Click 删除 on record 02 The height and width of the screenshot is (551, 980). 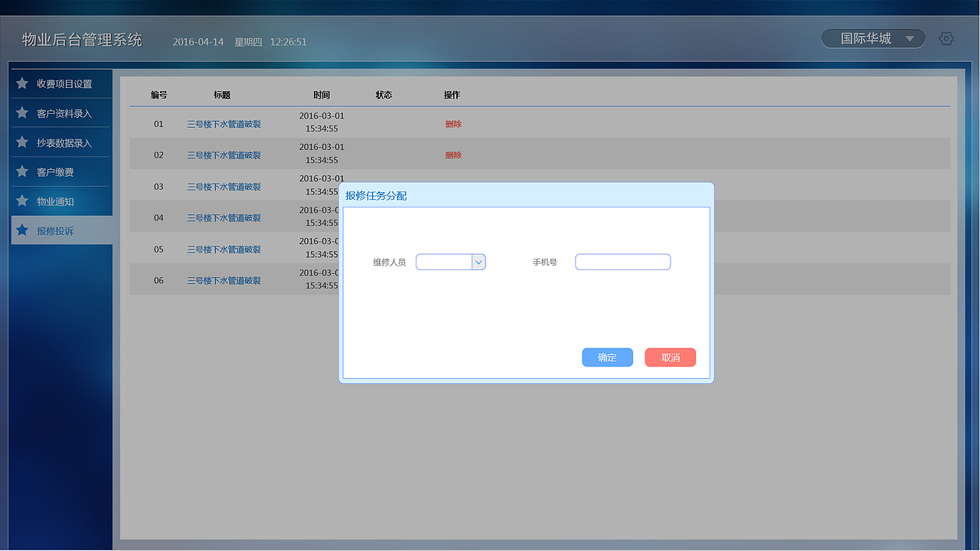click(x=452, y=155)
